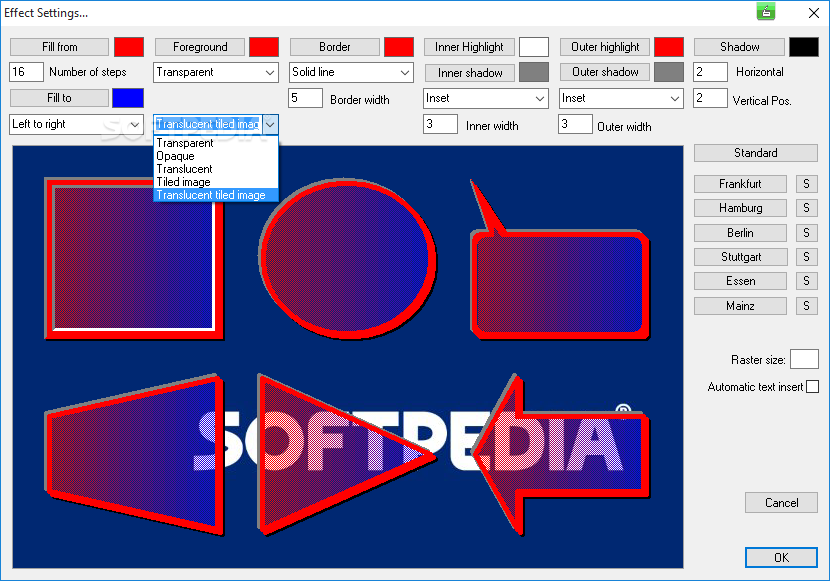Image resolution: width=830 pixels, height=581 pixels.
Task: Click the Fill from button
Action: pos(59,47)
